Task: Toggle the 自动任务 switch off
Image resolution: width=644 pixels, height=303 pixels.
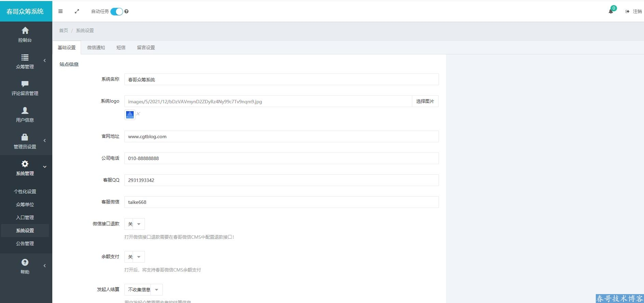Action: point(117,11)
